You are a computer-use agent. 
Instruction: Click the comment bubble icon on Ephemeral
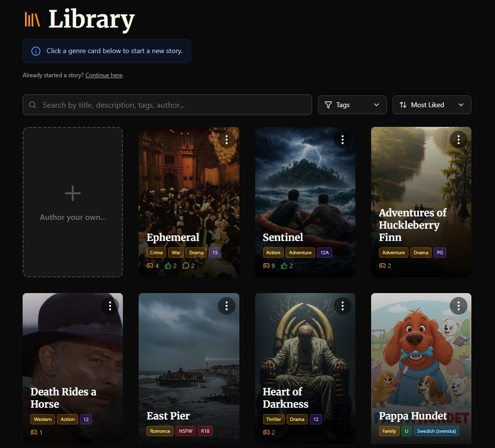[x=185, y=266]
